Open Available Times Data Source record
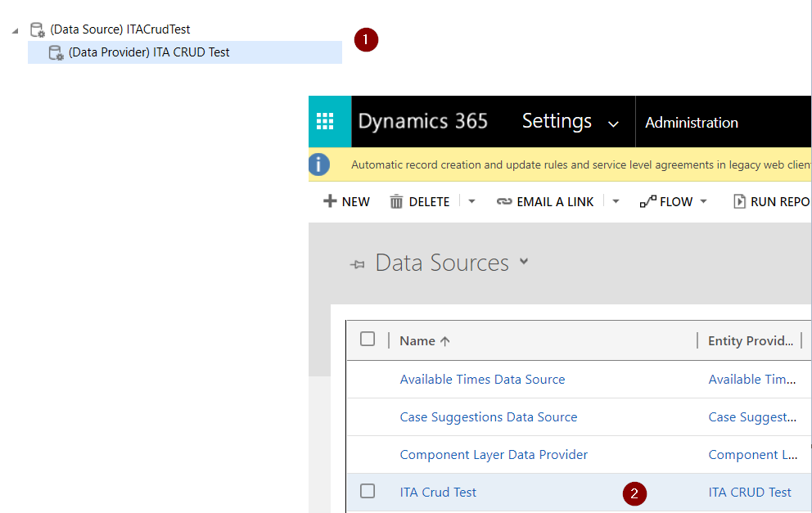Image resolution: width=812 pixels, height=513 pixels. (482, 380)
